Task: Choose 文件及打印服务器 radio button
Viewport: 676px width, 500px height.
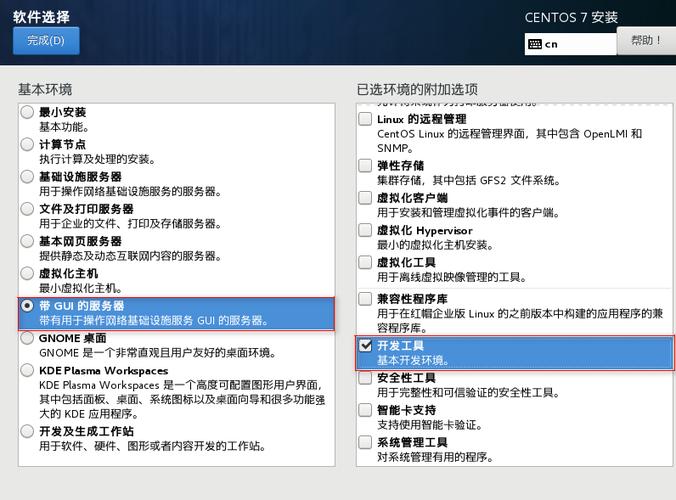Action: click(x=27, y=209)
